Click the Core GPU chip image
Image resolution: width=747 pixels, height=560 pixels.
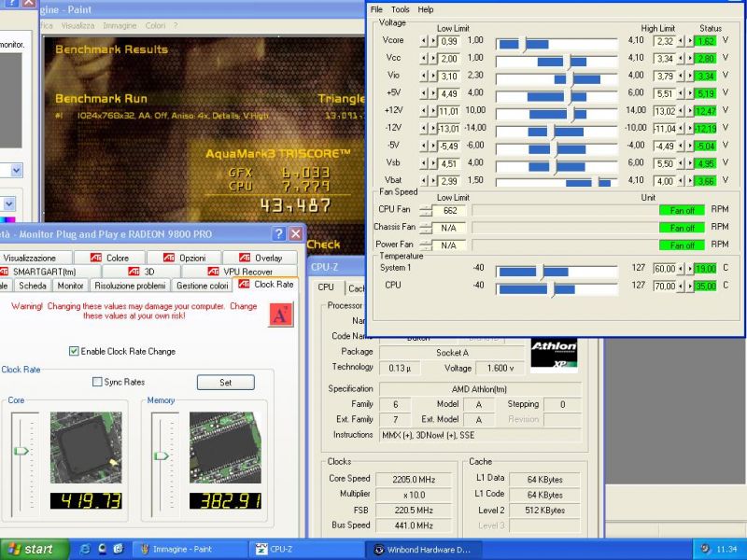click(x=86, y=448)
